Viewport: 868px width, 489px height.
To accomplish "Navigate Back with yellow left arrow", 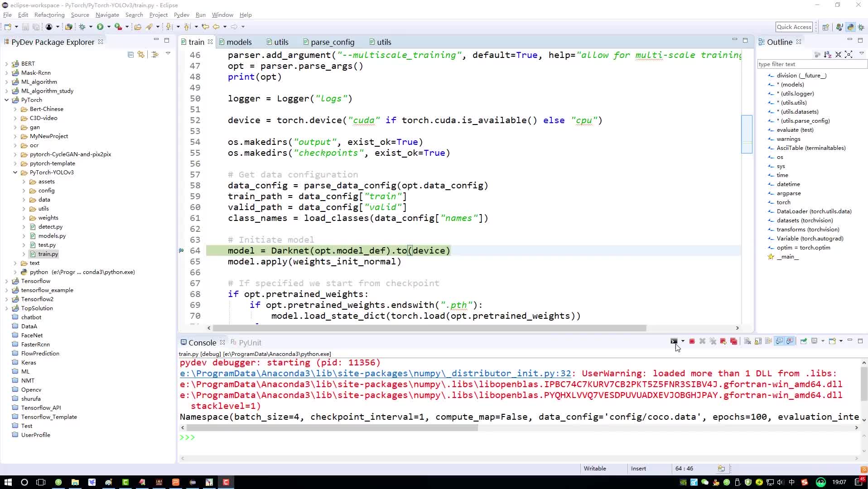I will point(216,27).
